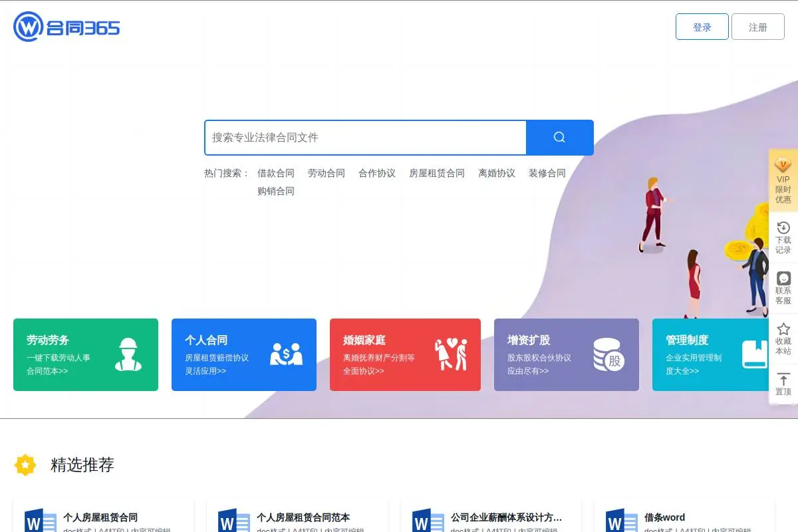This screenshot has width=798, height=532.
Task: Click the Word icon beside 借条word
Action: tap(622, 521)
